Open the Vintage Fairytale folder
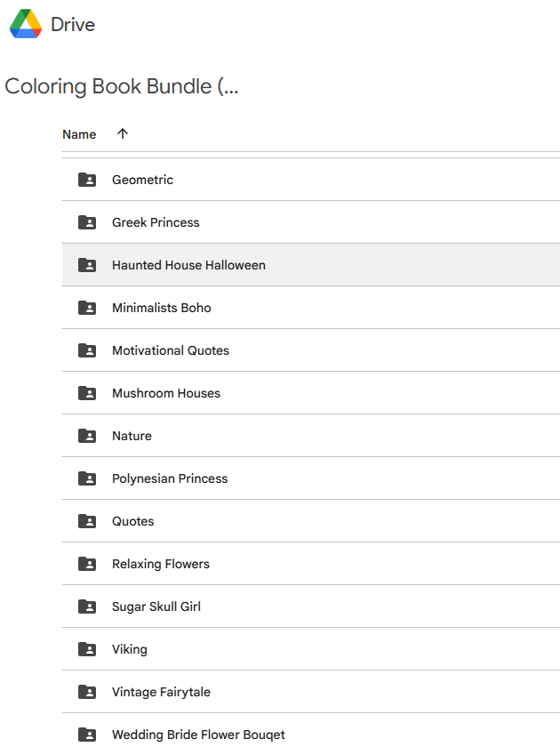The width and height of the screenshot is (560, 755). (x=161, y=692)
